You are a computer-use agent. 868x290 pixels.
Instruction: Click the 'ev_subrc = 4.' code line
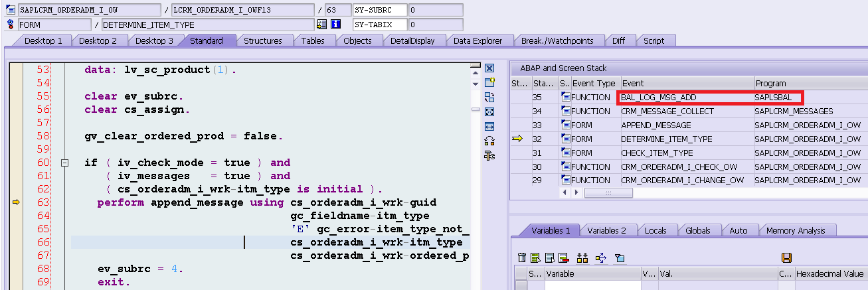coord(140,269)
